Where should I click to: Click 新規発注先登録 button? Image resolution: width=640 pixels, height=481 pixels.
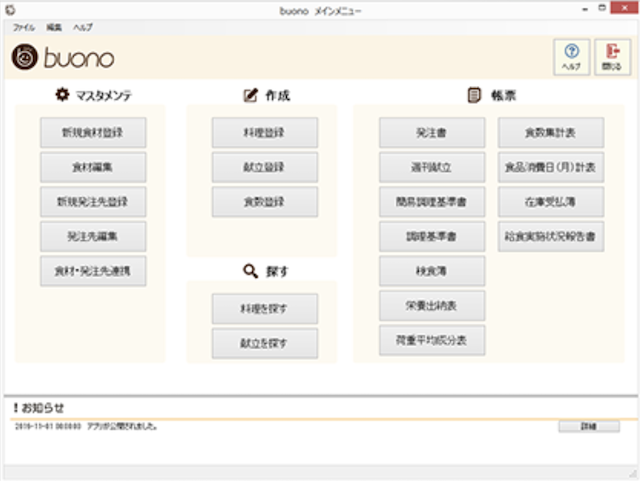tap(93, 202)
